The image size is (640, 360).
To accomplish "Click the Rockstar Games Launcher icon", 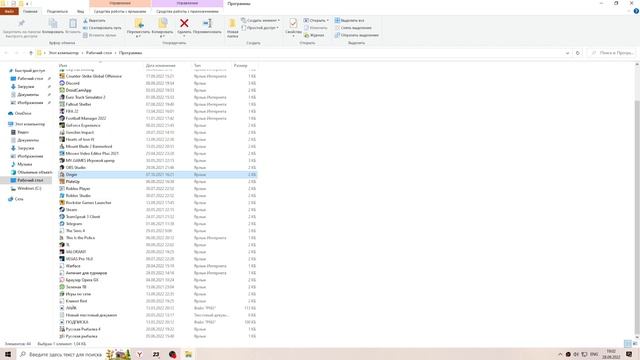I will click(62, 202).
